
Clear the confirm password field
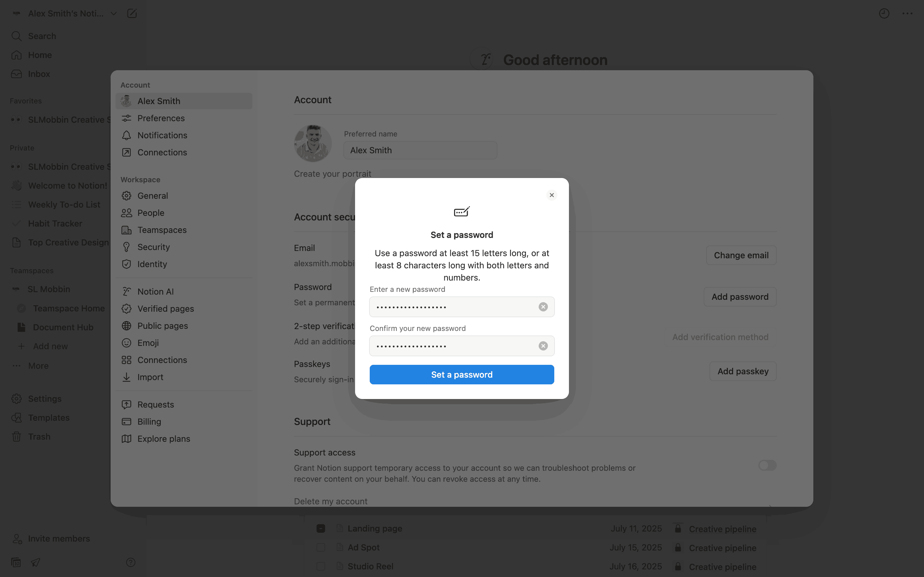click(x=543, y=346)
